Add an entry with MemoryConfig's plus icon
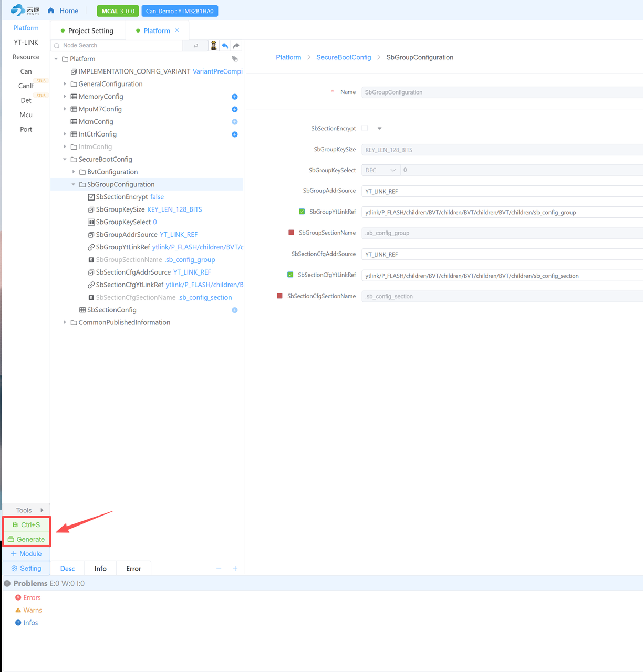This screenshot has width=643, height=672. pos(235,97)
